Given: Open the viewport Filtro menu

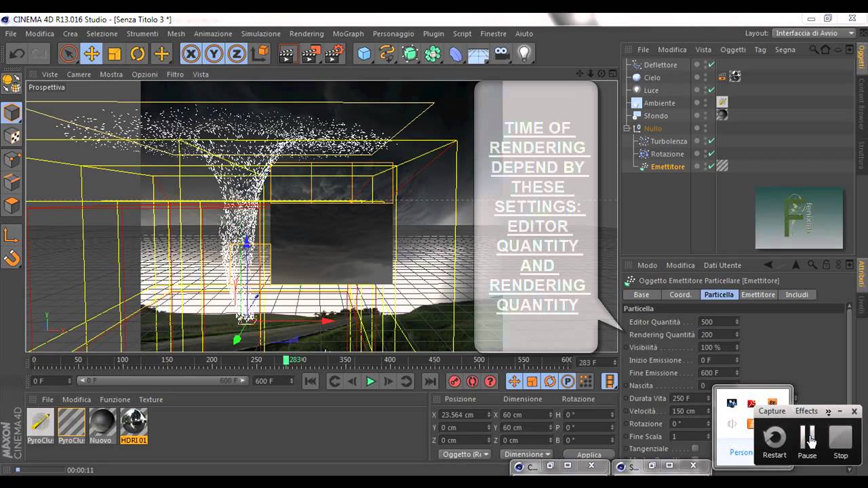Looking at the screenshot, I should [x=175, y=75].
